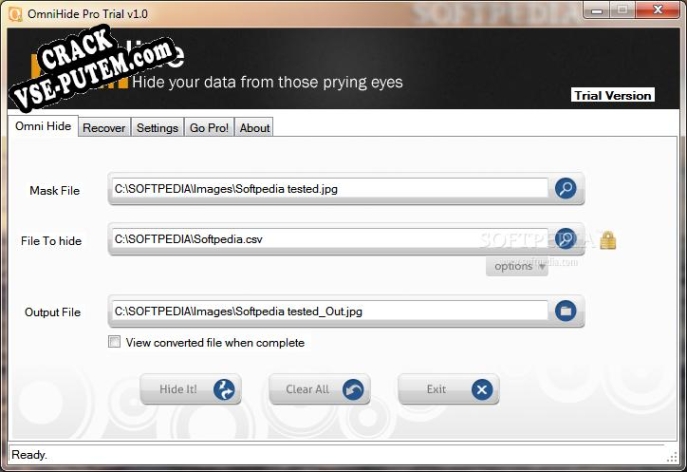Enable View converted file when complete
The width and height of the screenshot is (687, 472).
coord(114,342)
